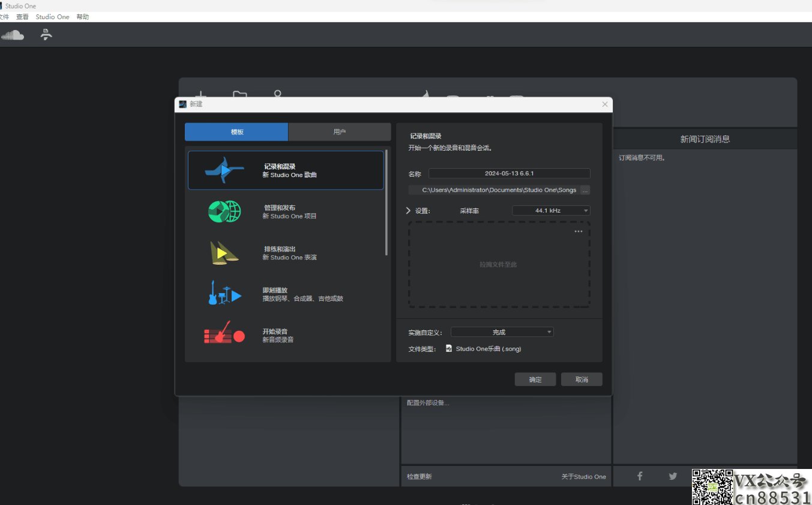Click the 取消 button
Screen dimensions: 812x505
pyautogui.click(x=582, y=380)
